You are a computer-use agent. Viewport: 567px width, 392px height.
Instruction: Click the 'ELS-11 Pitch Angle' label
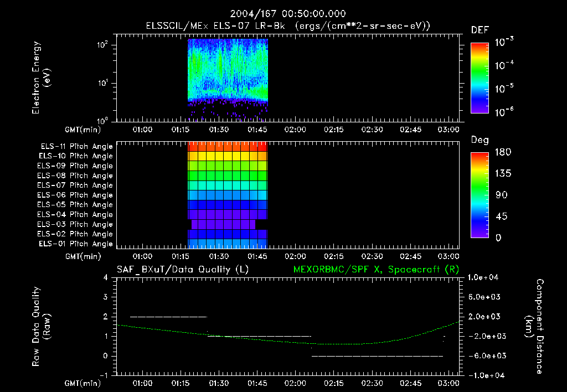coord(76,147)
